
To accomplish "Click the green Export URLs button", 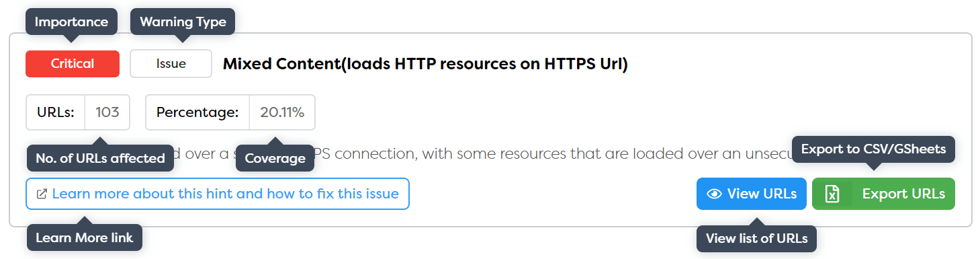I will [883, 194].
